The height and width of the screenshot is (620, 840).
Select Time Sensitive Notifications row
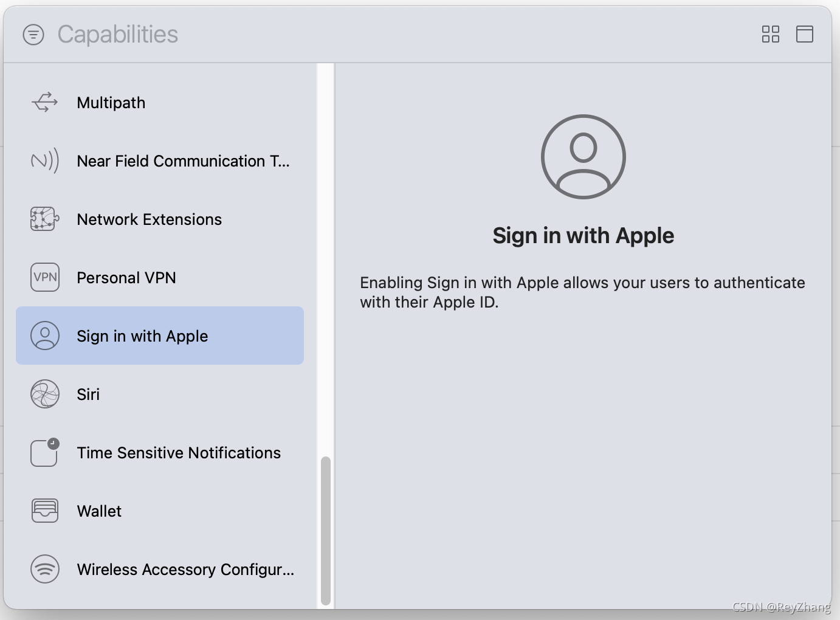tap(160, 453)
